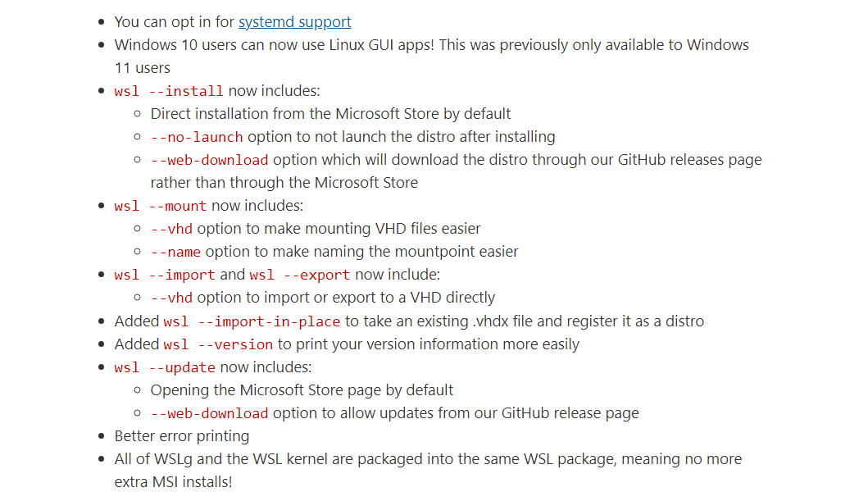868x501 pixels.
Task: Click the "wsl --version" code text
Action: pyautogui.click(x=218, y=344)
